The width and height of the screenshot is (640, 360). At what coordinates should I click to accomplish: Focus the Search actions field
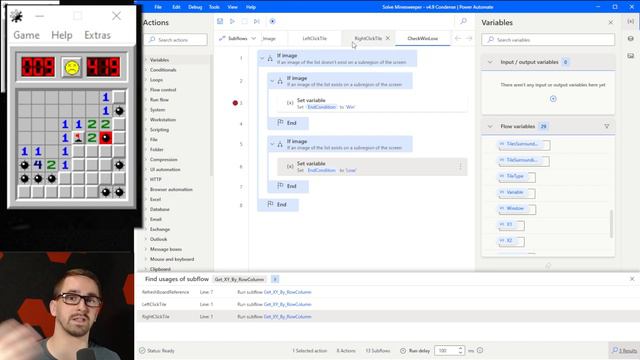[176, 40]
